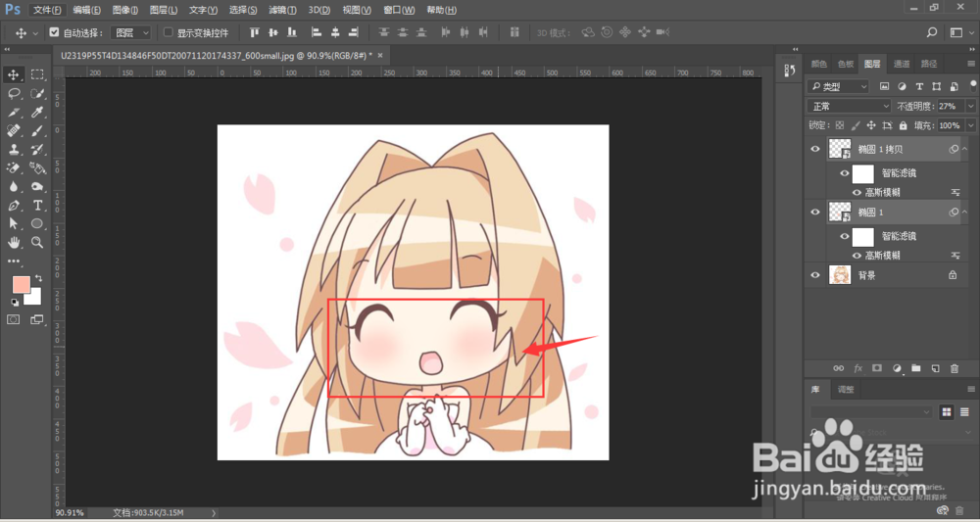Create a new layer group

[x=916, y=369]
